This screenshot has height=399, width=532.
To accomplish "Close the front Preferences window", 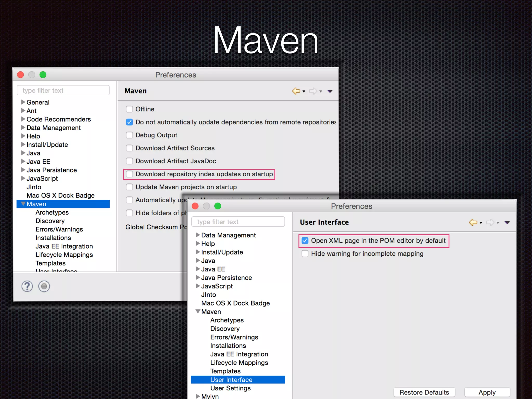I will pyautogui.click(x=195, y=206).
